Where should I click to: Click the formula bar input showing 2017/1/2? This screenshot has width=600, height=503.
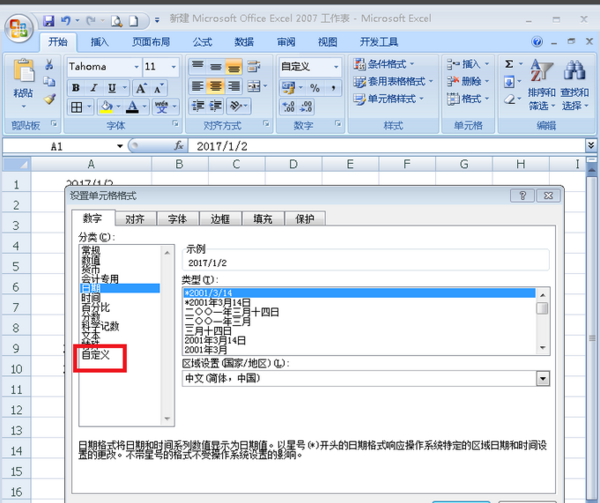(x=386, y=146)
